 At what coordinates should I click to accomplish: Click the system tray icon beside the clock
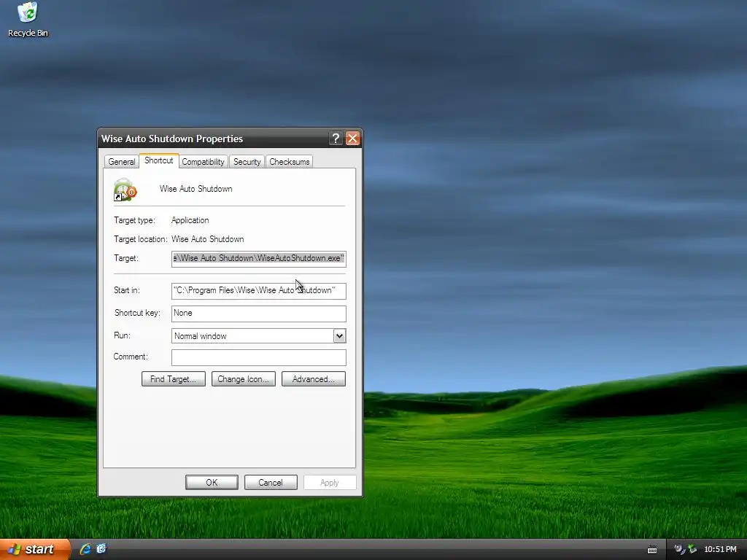tap(692, 549)
